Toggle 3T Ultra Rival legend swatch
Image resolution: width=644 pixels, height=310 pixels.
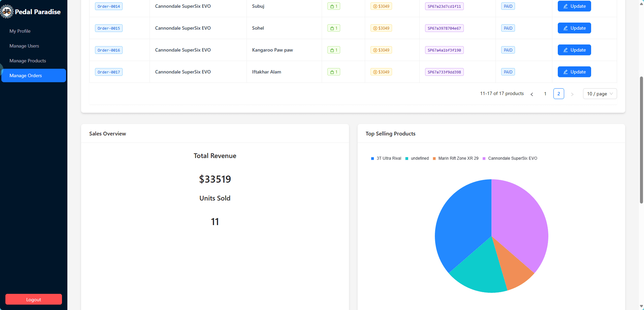tap(373, 158)
